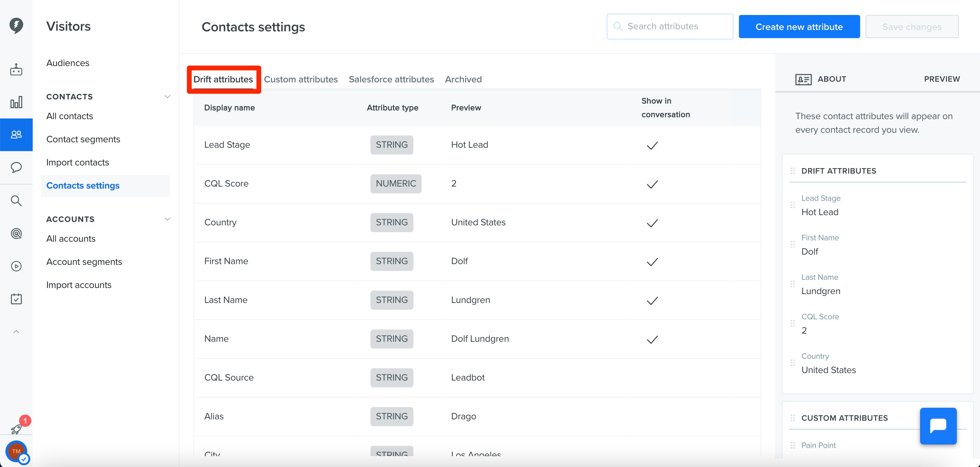Image resolution: width=980 pixels, height=467 pixels.
Task: Collapse the sidebar icons with up chevron
Action: [x=16, y=332]
